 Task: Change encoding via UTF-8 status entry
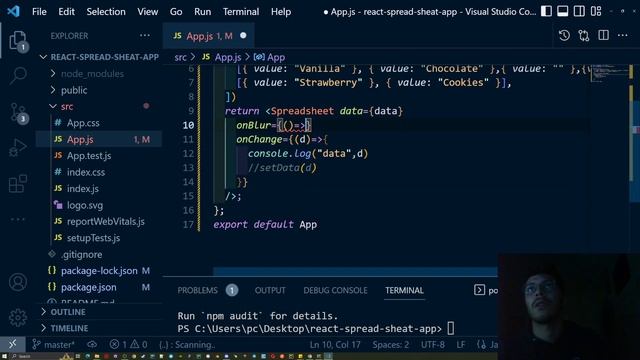pyautogui.click(x=433, y=344)
